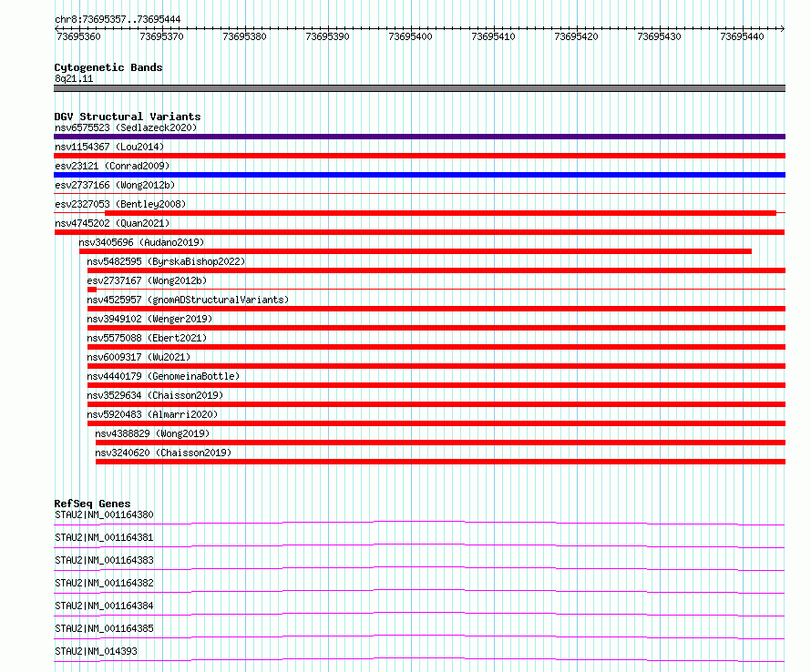Open variant nsv3405696 (Audano2019) label

141,242
